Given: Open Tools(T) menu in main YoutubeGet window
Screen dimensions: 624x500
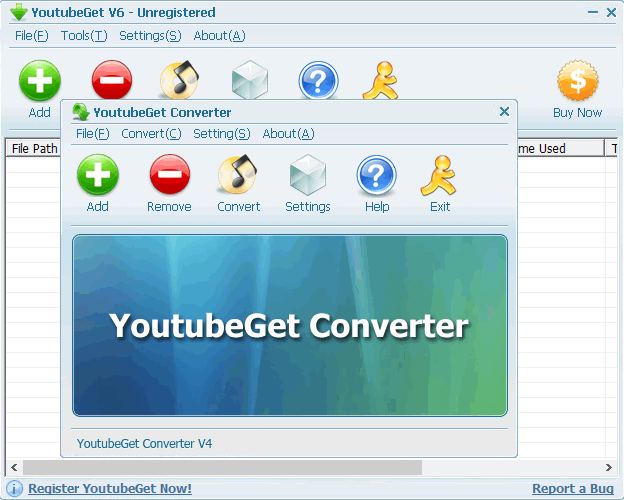Looking at the screenshot, I should [84, 36].
